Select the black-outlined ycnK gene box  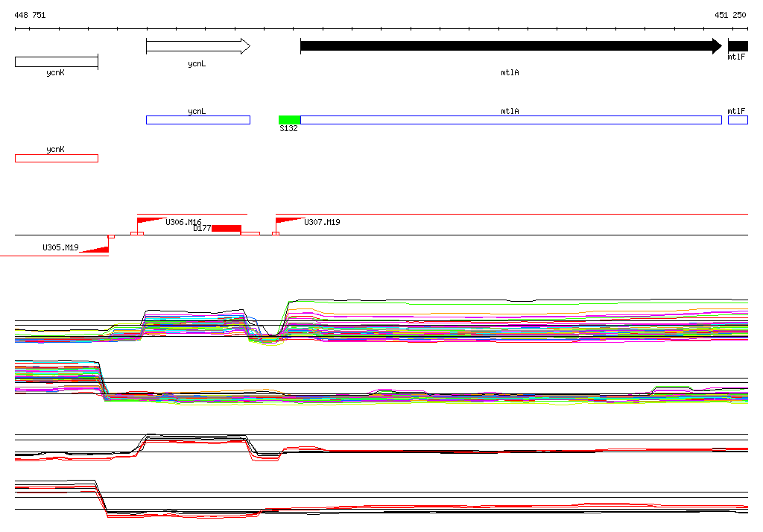[57, 62]
